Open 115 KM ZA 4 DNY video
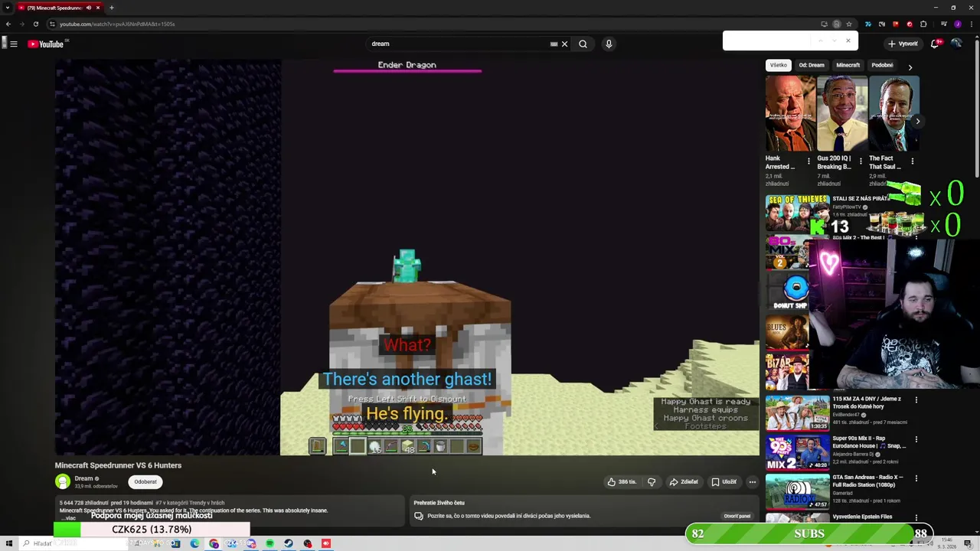The image size is (980, 551). pos(797,413)
